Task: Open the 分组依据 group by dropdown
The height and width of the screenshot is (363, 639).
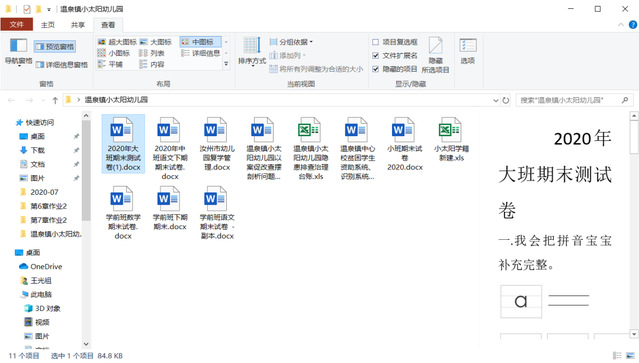Action: click(291, 42)
